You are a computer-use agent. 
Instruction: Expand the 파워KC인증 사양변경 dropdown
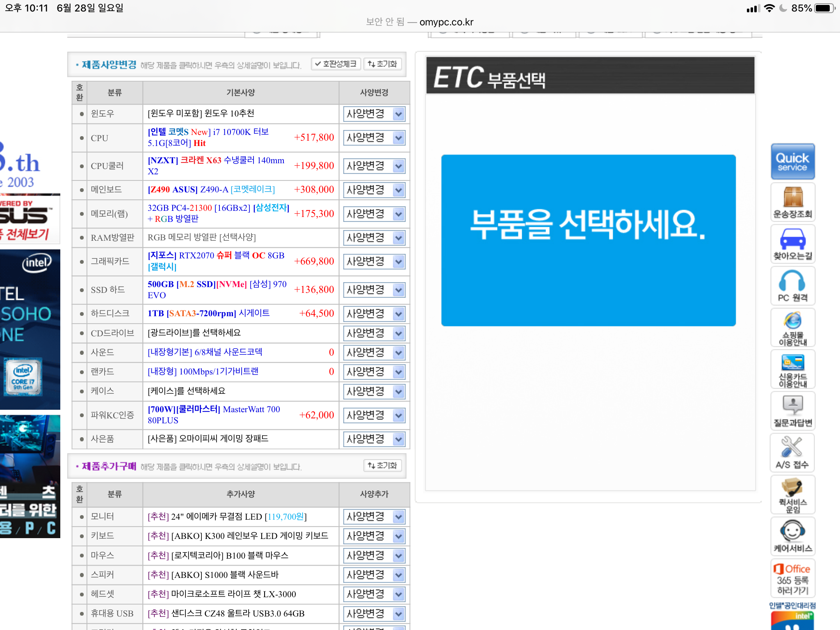pos(374,415)
